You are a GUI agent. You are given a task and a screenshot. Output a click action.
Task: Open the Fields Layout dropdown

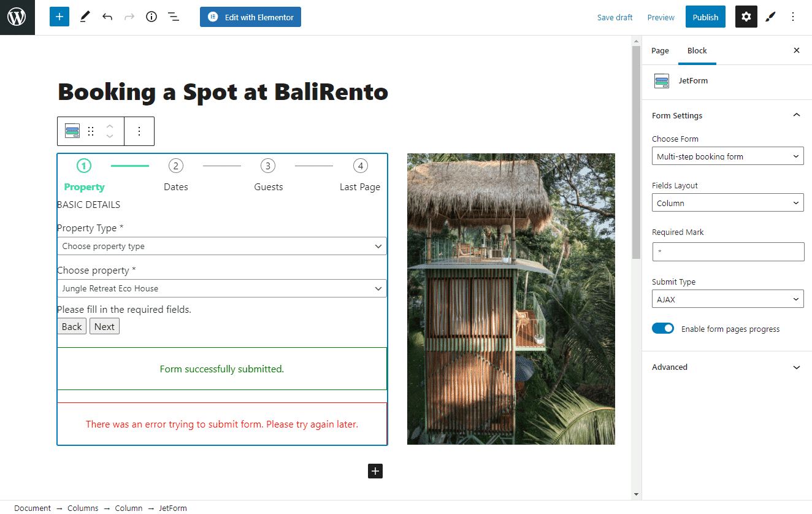[x=727, y=203]
